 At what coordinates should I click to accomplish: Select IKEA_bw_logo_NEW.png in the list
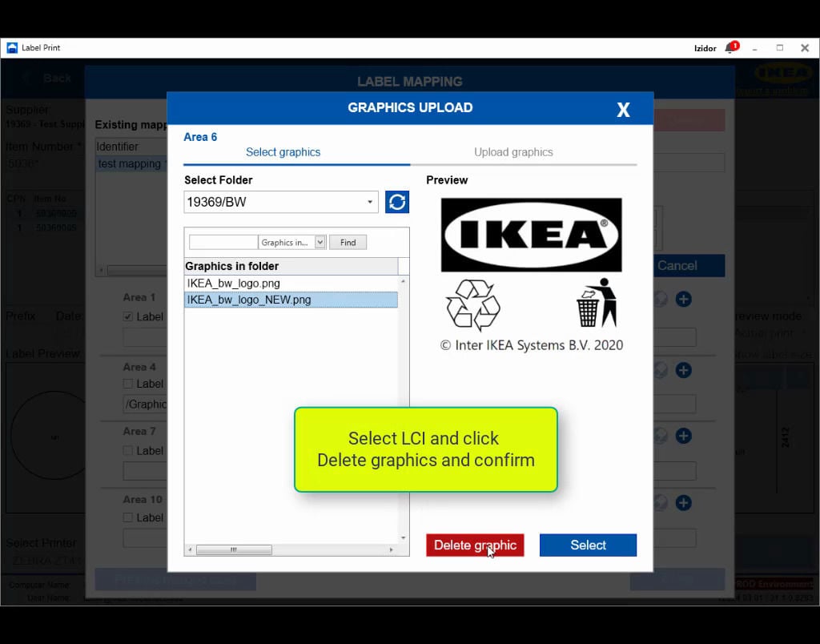[x=291, y=300]
